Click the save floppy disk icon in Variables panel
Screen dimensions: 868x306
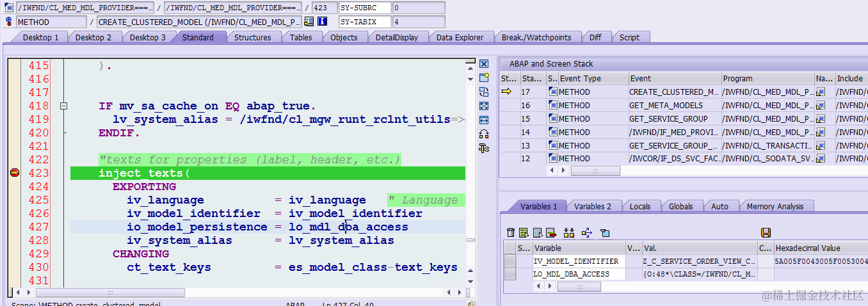766,232
